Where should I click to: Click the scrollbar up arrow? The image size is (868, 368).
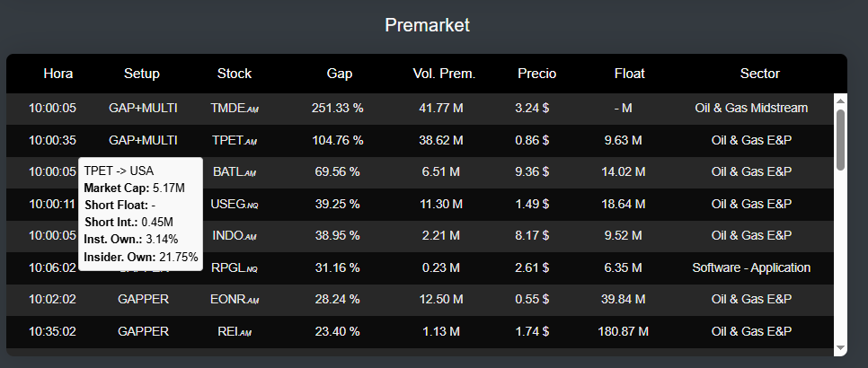tap(840, 101)
